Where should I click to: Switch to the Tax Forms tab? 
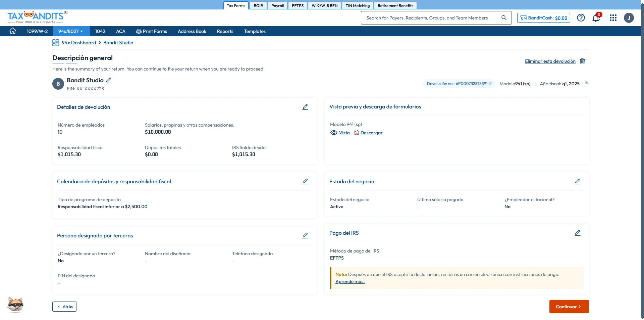(x=236, y=5)
